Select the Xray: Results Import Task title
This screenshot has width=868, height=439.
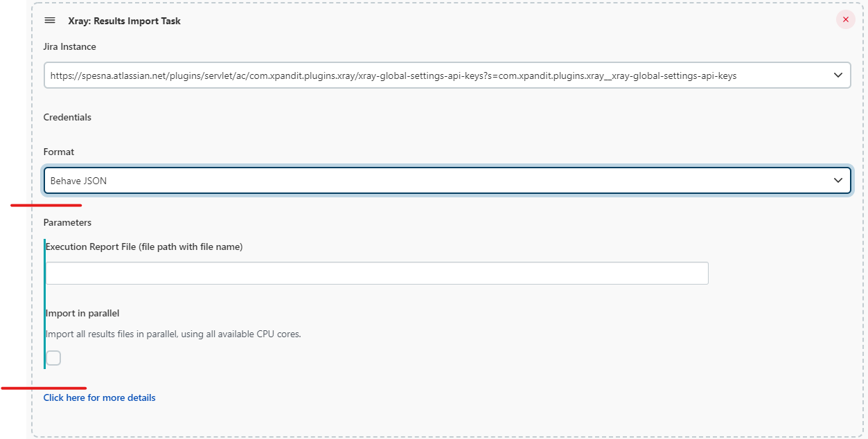click(x=125, y=21)
